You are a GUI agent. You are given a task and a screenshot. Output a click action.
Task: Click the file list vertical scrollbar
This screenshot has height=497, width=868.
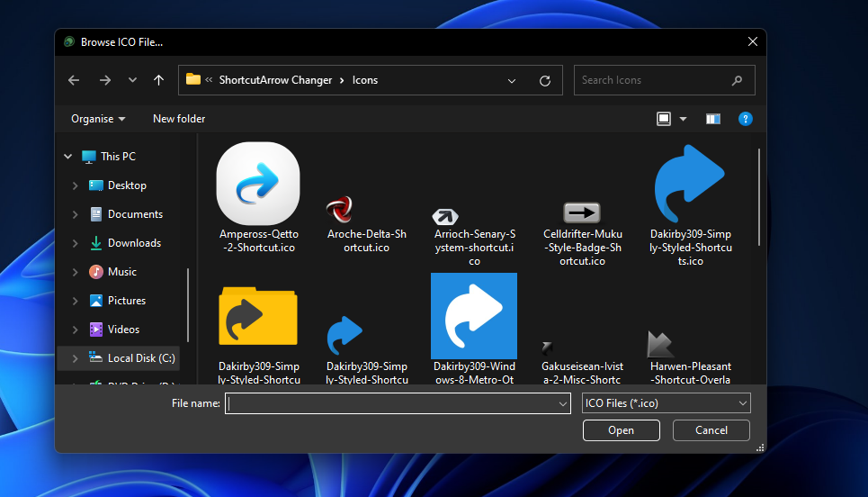point(759,198)
